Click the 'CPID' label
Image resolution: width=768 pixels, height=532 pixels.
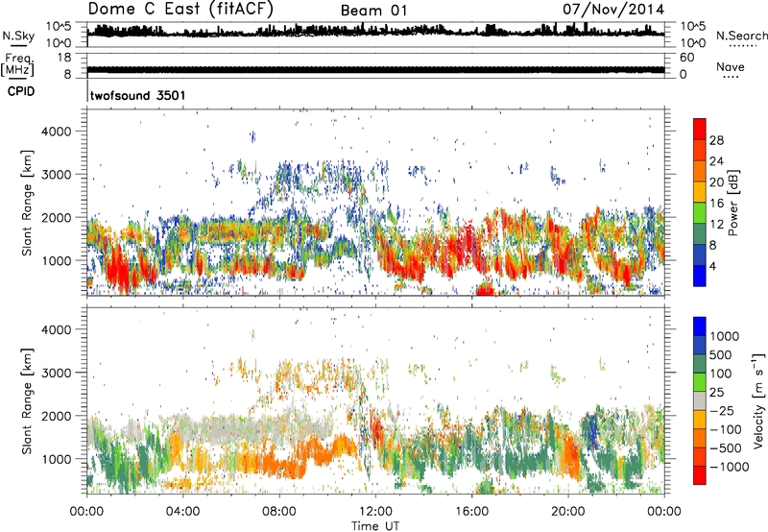pos(21,91)
